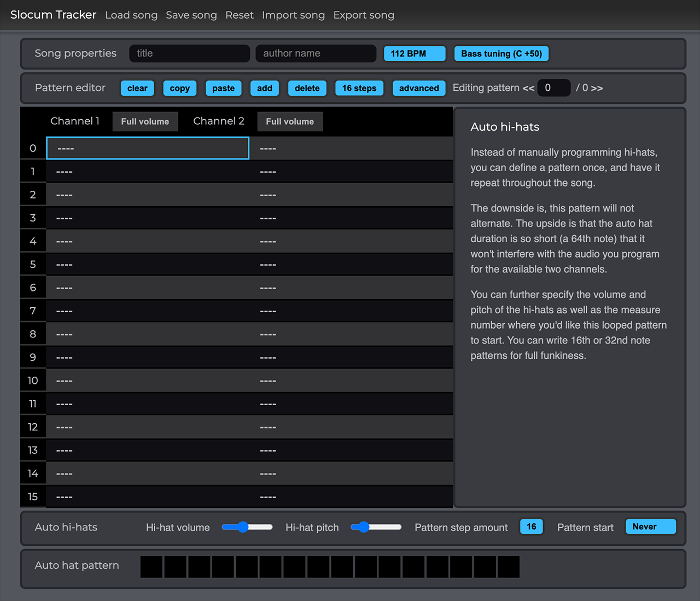Open Pattern start Never dropdown
This screenshot has width=700, height=601.
pos(651,527)
